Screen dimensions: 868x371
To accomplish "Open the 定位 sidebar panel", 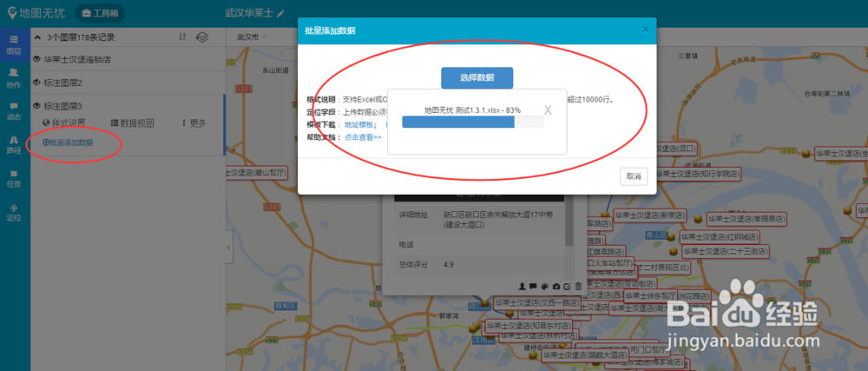I will pos(15,212).
